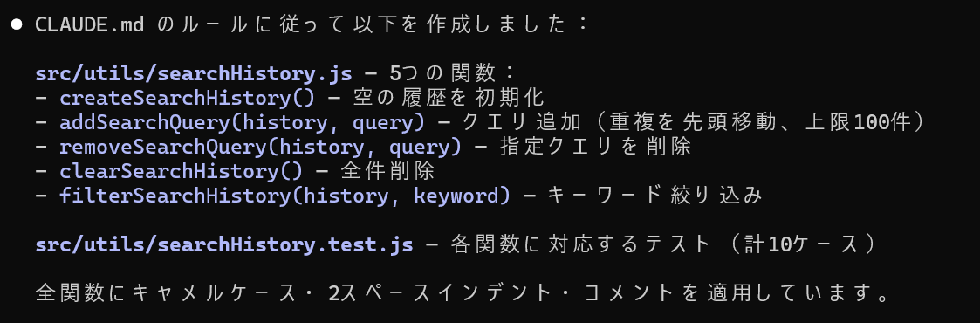Click the CLAUDE.md text in first line
Viewport: 980px width, 323px height.
pos(90,24)
